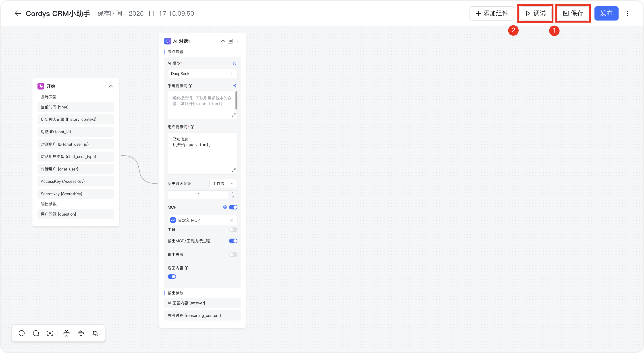Enable the 工具 toggle

(233, 230)
